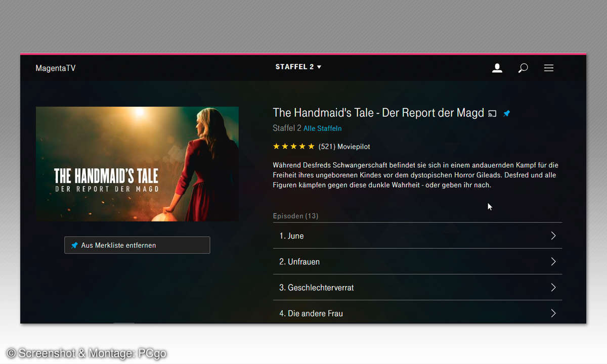Viewport: 607px width, 364px height.
Task: Expand chevron on the Geschlechterverrat row
Action: (553, 287)
